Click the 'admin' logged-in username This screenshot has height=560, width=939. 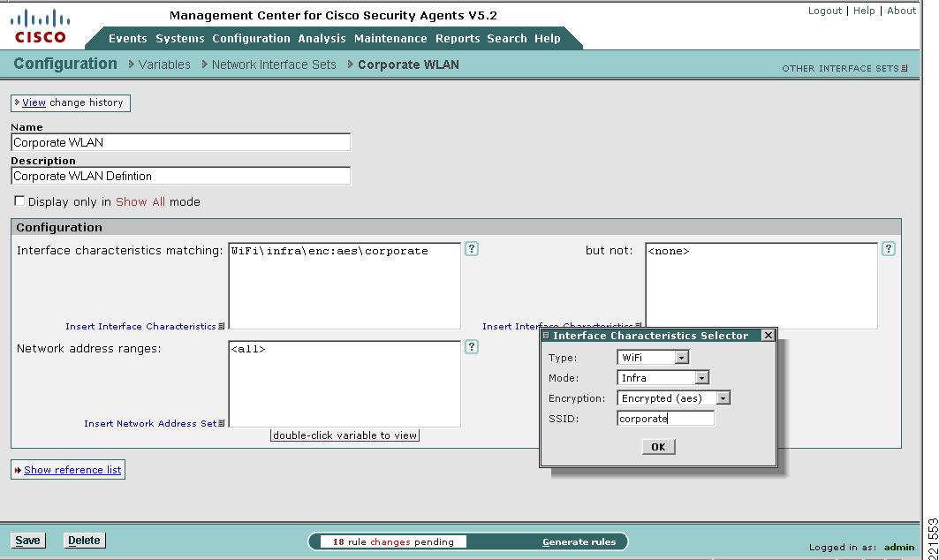899,547
